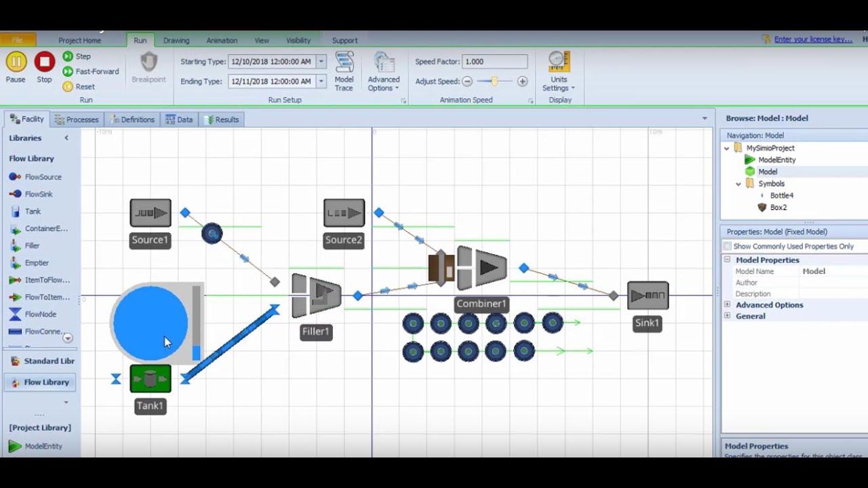Select ItemToFlowConverter from library
Image resolution: width=868 pixels, height=488 pixels.
pyautogui.click(x=39, y=280)
